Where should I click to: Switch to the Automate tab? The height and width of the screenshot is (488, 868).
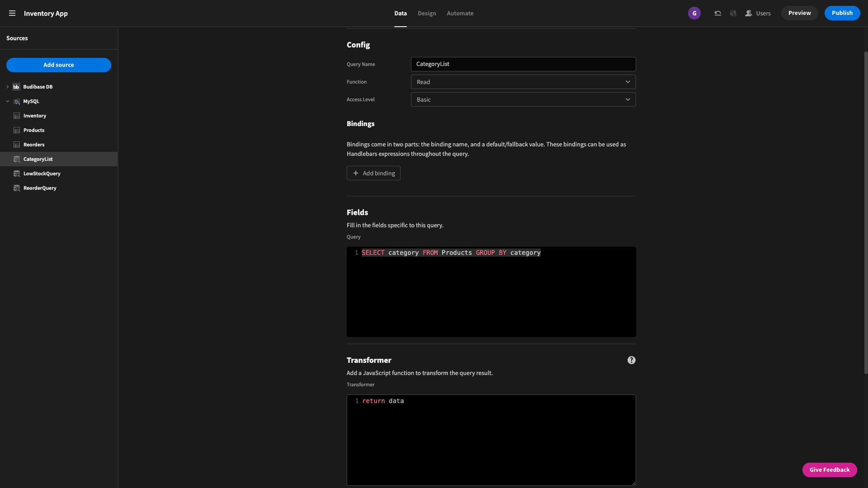460,14
